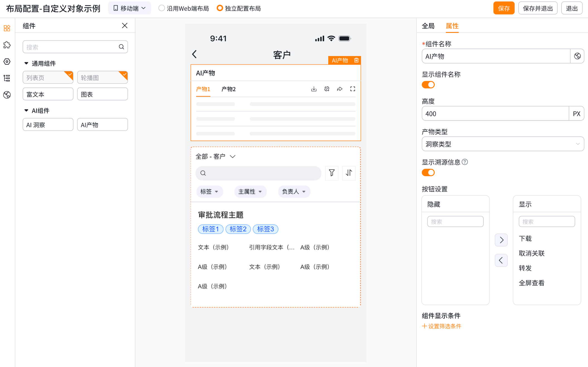Open the 产物类型 dropdown showing 洞察类型
The height and width of the screenshot is (367, 588).
click(x=503, y=144)
